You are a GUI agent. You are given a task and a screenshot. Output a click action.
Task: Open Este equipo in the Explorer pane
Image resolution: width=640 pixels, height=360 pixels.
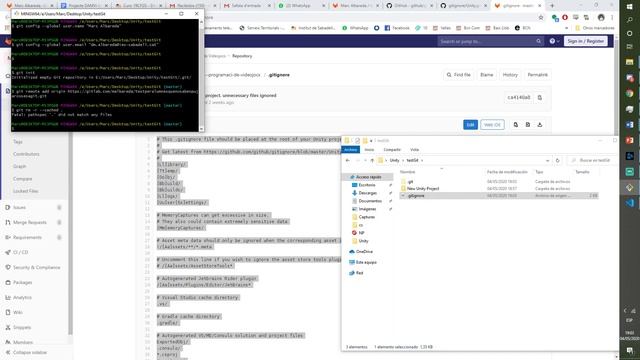point(363,262)
